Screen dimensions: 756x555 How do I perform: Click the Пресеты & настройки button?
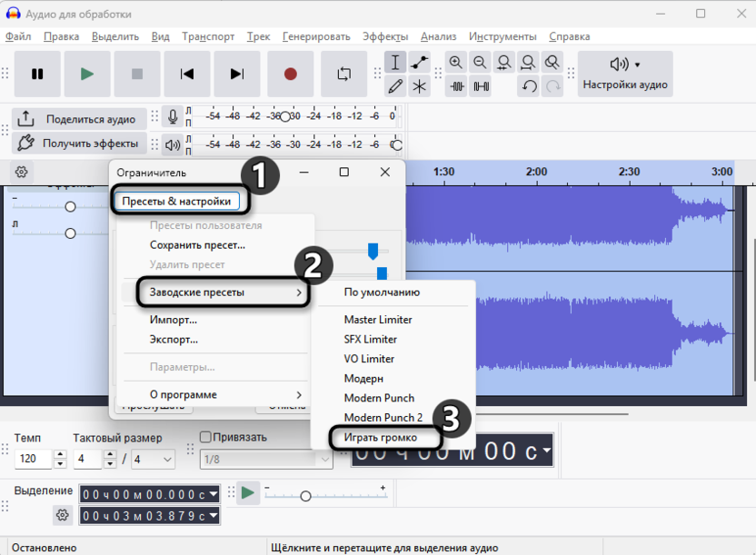(176, 202)
